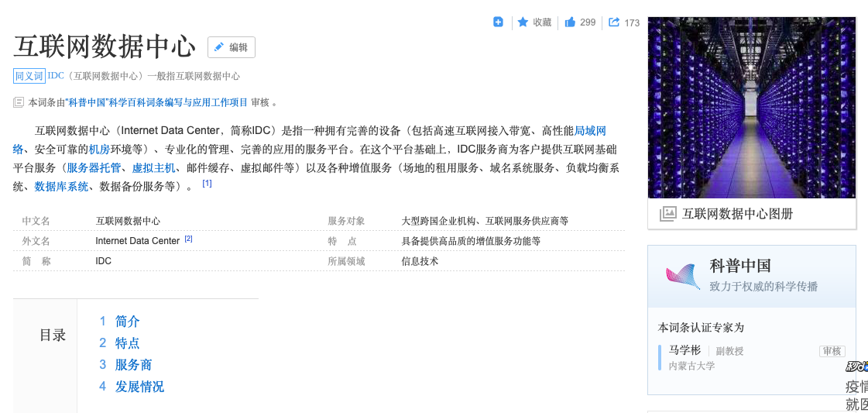This screenshot has height=413, width=868.
Task: Go to section 3 服务商
Action: [x=133, y=364]
